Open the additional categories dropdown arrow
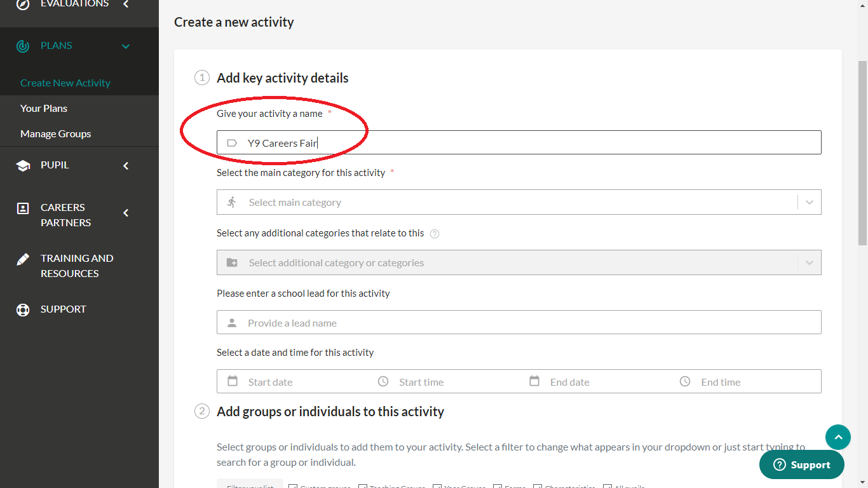The image size is (868, 488). pos(809,262)
